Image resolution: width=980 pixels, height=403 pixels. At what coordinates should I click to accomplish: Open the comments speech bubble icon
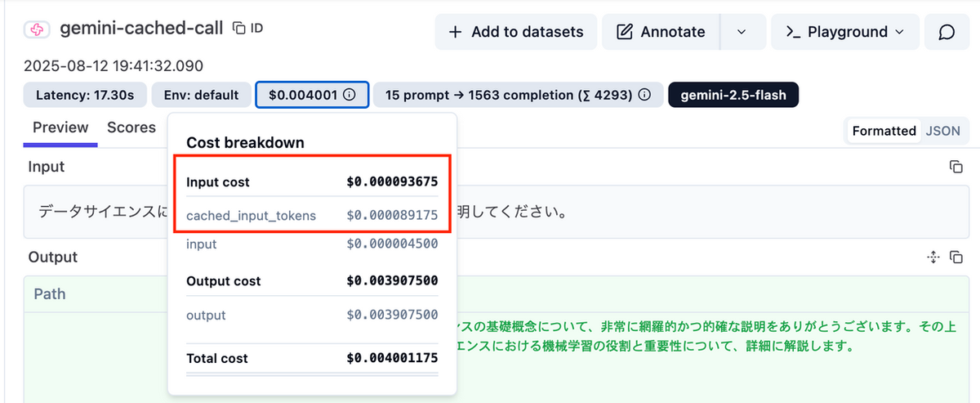(947, 32)
